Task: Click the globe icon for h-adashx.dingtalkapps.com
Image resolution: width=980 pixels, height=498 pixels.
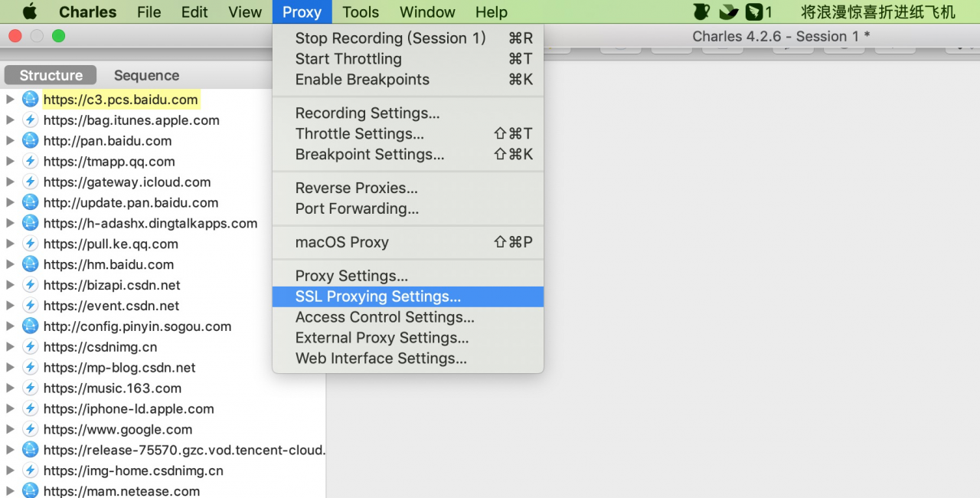Action: coord(30,223)
